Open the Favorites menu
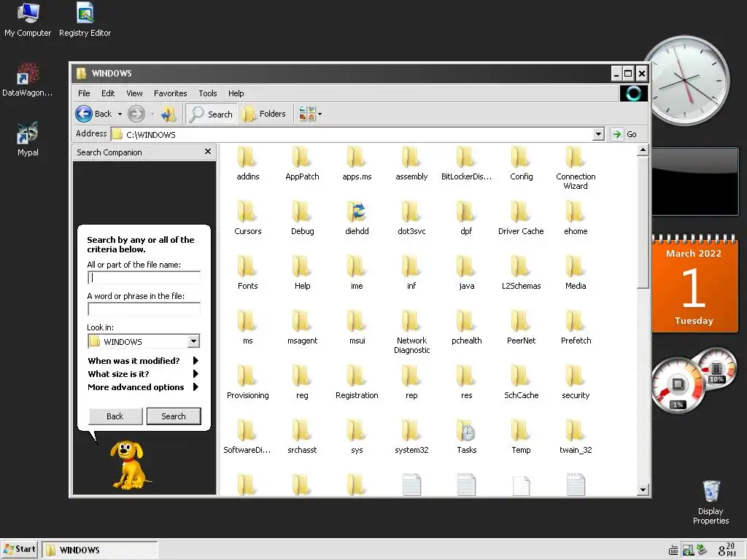 (x=170, y=93)
